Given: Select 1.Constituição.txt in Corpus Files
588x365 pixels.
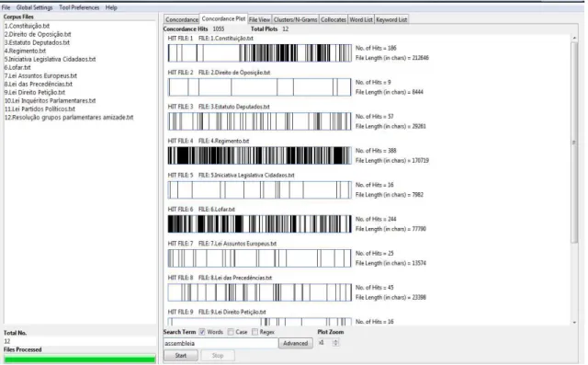Looking at the screenshot, I should [27, 26].
